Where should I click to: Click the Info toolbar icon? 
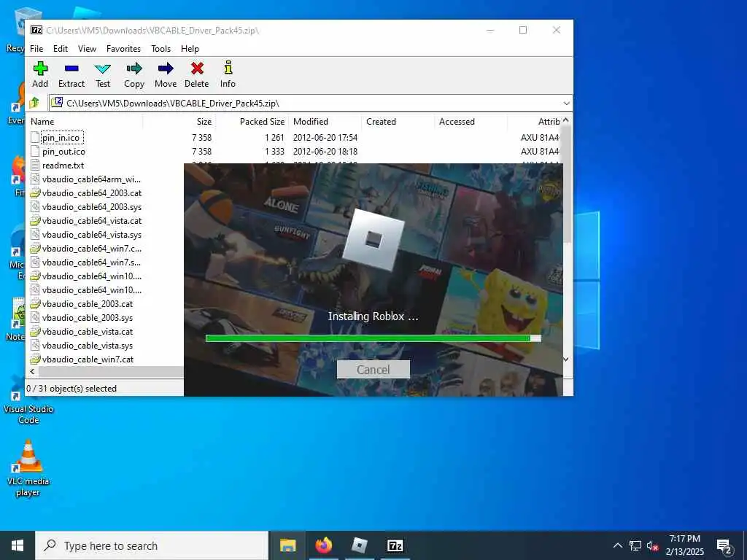tap(228, 74)
